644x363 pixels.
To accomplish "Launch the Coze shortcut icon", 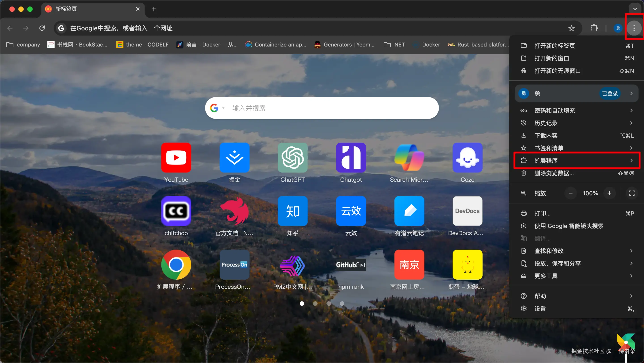I will click(x=467, y=158).
